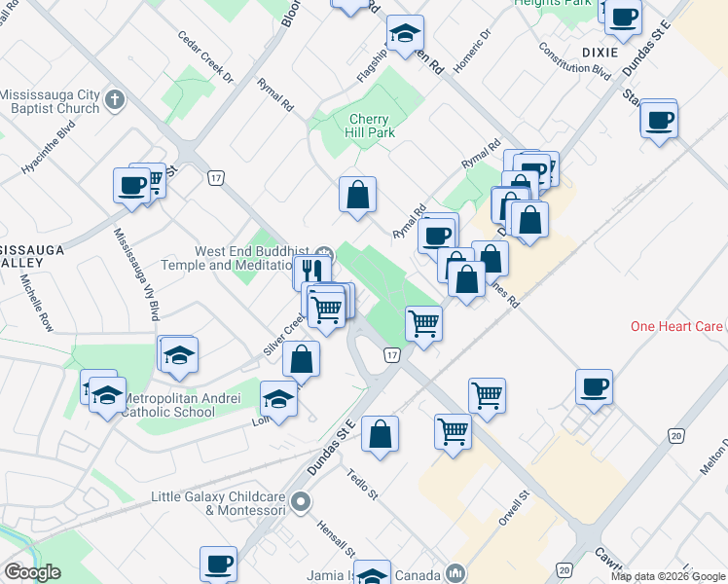This screenshot has width=728, height=584.
Task: Click the cafe marker beside the DIXIE label
Action: [623, 18]
